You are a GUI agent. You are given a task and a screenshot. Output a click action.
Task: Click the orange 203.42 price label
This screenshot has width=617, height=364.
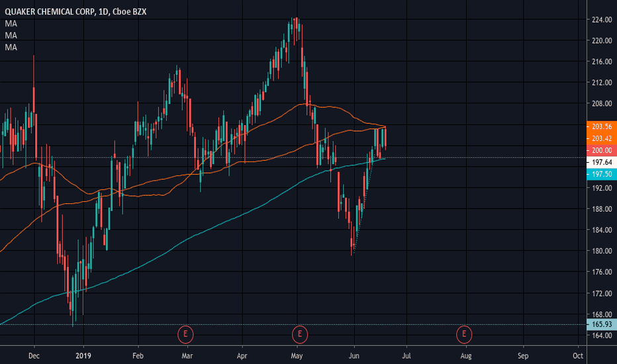tap(602, 138)
